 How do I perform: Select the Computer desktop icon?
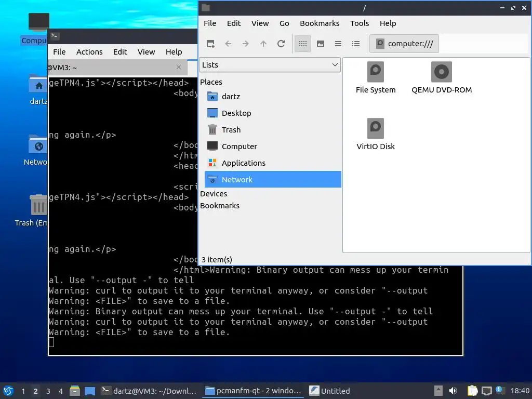coord(34,29)
